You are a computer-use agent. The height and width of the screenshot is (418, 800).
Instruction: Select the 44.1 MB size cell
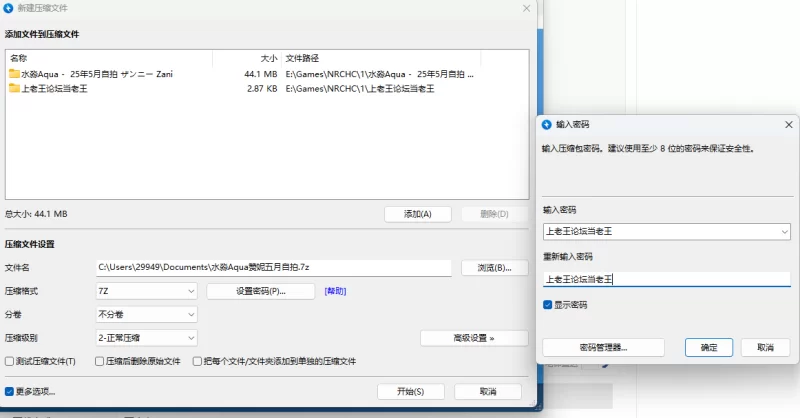tap(261, 74)
